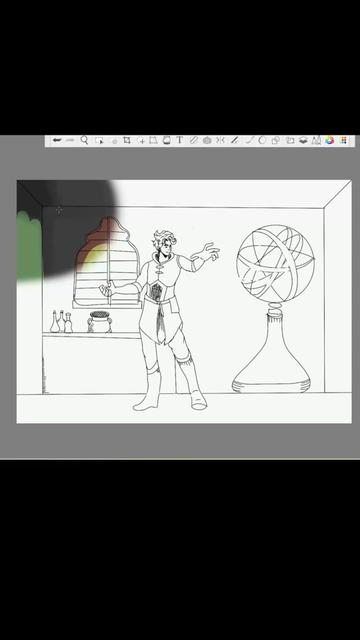Click the Undo arrow in toolbar
The image size is (360, 640).
pyautogui.click(x=57, y=140)
